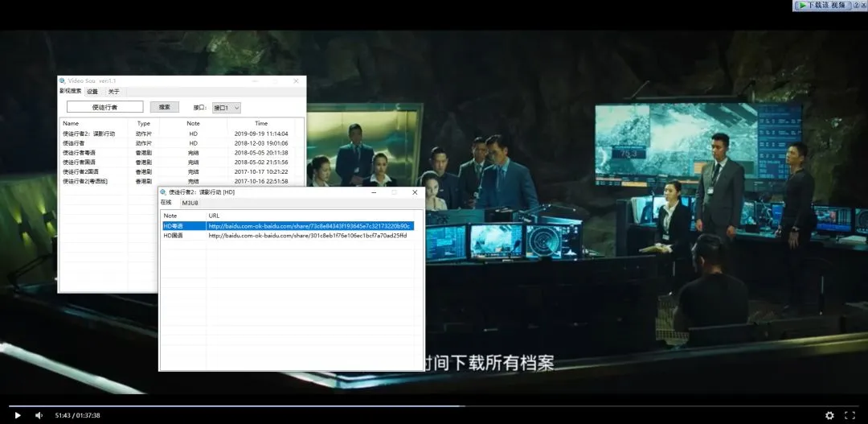Expand the 接口1 interface dropdown
This screenshot has width=868, height=424.
pyautogui.click(x=227, y=108)
